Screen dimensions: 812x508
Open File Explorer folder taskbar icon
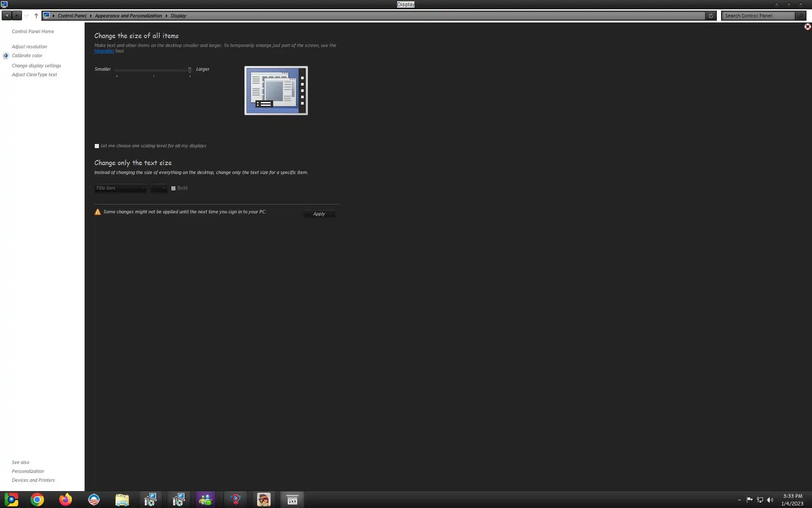click(x=122, y=500)
